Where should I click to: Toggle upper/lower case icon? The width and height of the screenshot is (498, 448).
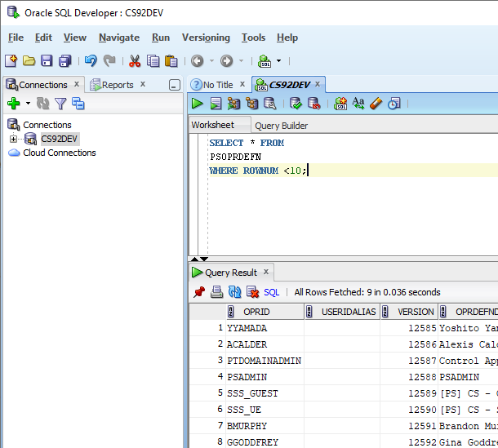[358, 104]
